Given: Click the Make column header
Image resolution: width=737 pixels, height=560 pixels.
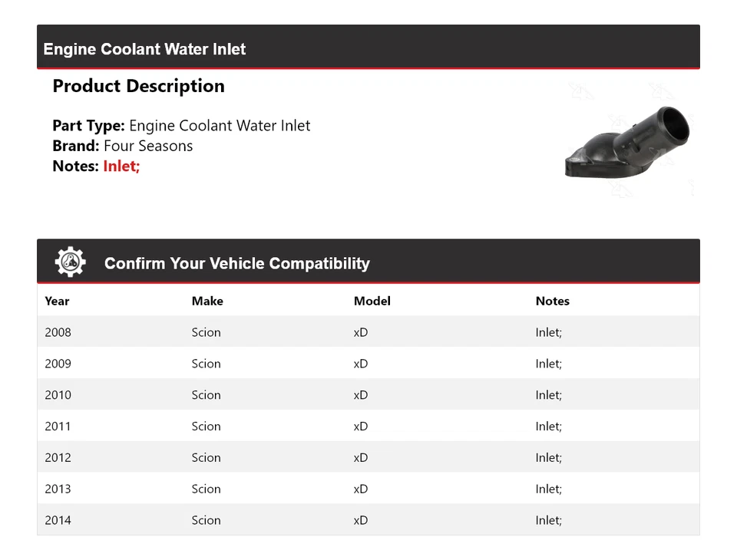Looking at the screenshot, I should 207,301.
